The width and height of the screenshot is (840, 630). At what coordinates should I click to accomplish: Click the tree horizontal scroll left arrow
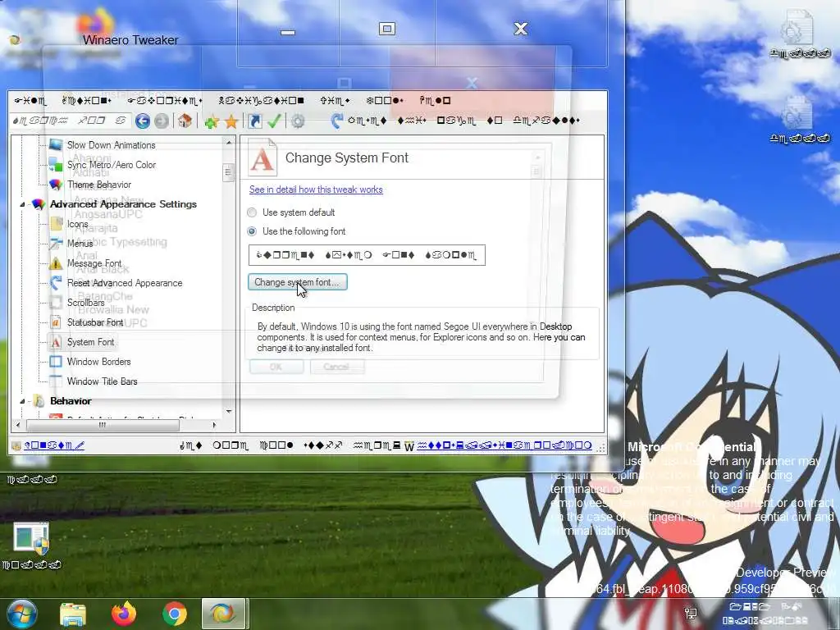point(18,426)
